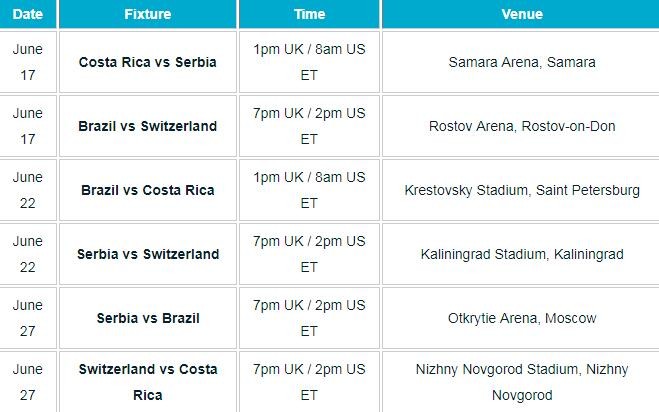Viewport: 659px width, 412px height.
Task: Click the Date column header
Action: (x=28, y=14)
